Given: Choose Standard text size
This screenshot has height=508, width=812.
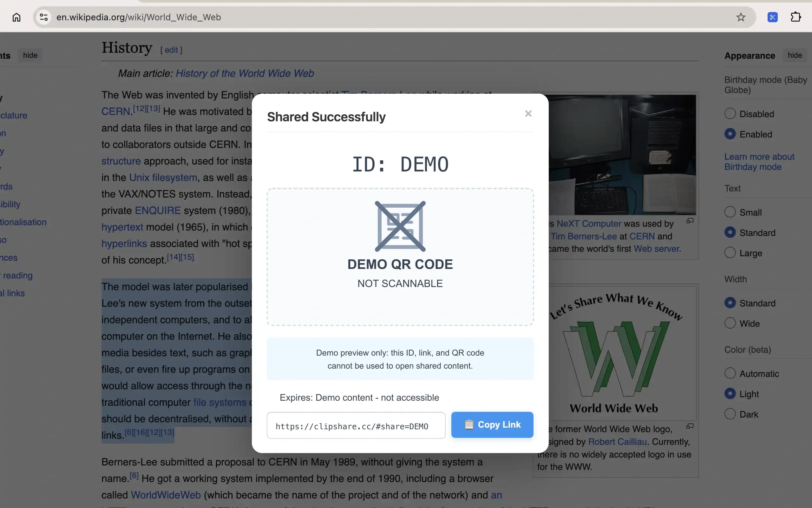Looking at the screenshot, I should click(x=730, y=232).
